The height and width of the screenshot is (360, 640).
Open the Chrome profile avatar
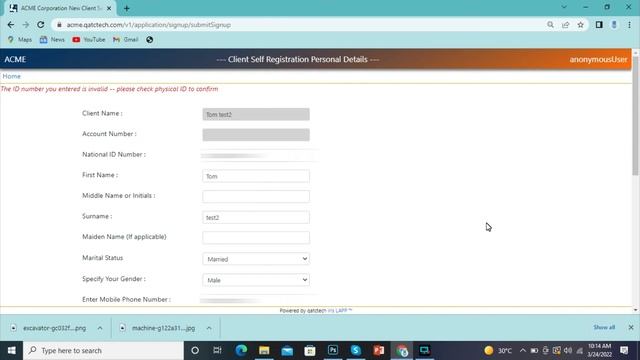pos(614,25)
